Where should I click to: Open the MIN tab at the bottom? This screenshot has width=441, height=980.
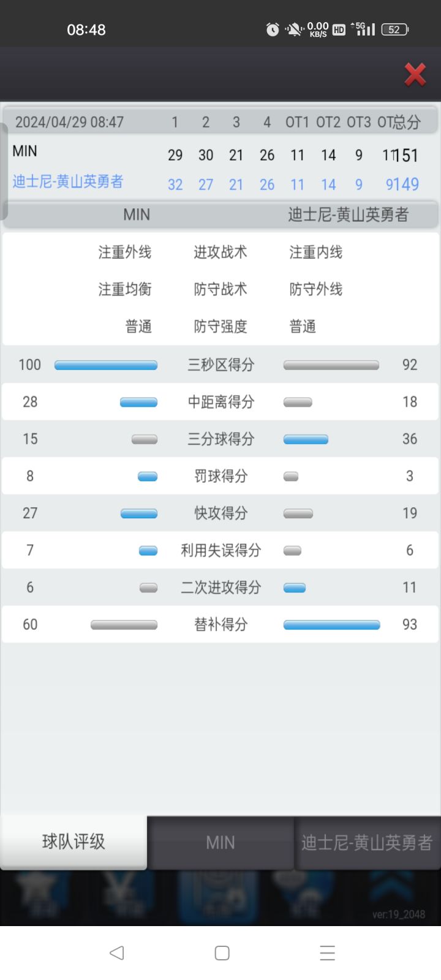pyautogui.click(x=221, y=843)
